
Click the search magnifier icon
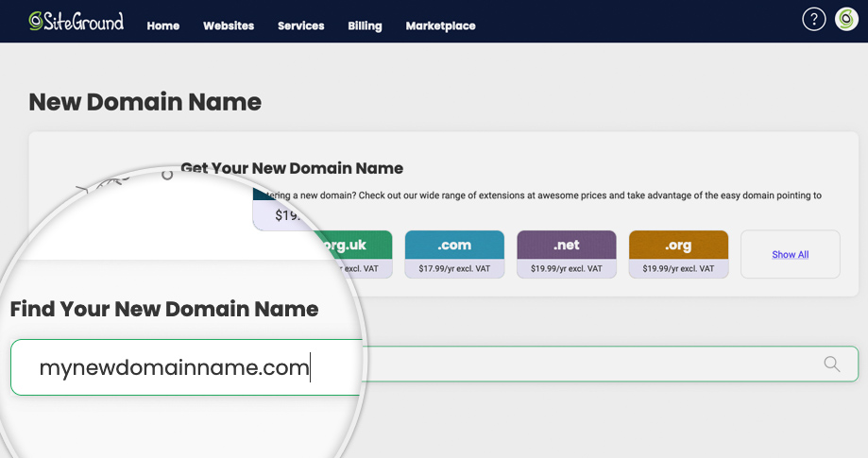[x=831, y=364]
